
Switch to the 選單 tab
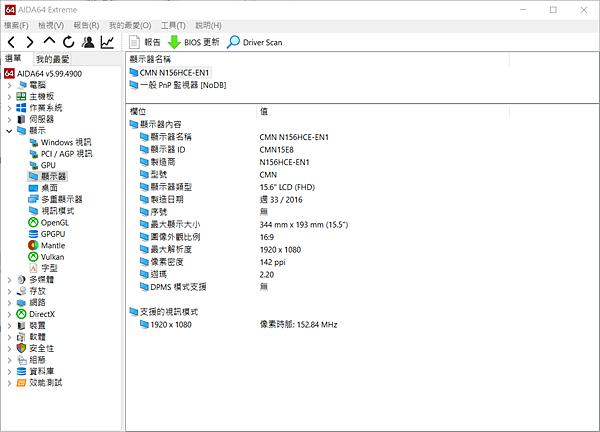[14, 58]
